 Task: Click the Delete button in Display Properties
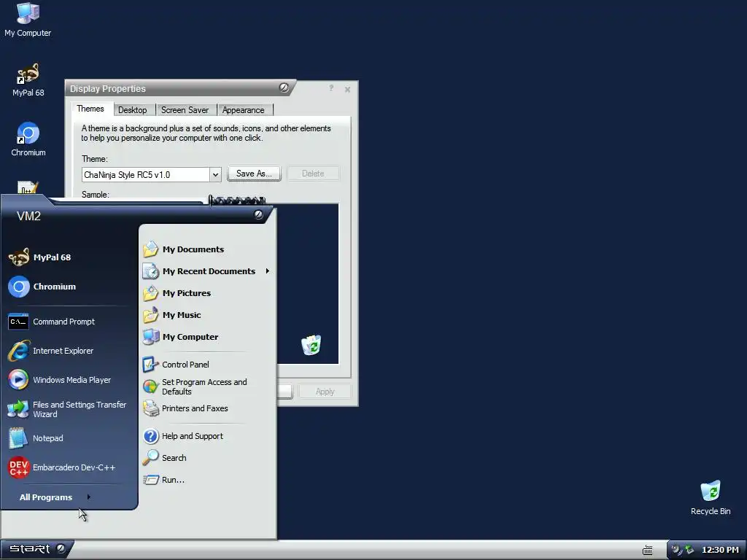click(x=313, y=174)
